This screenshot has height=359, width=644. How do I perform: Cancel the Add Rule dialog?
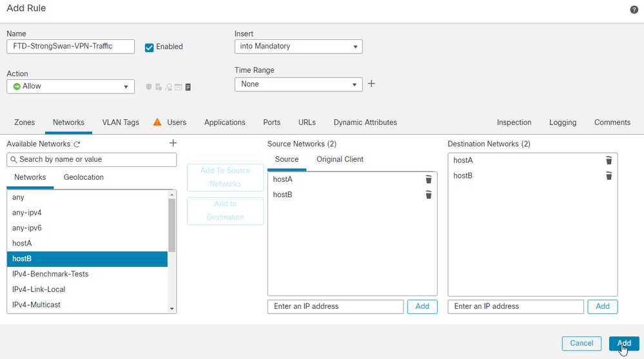[581, 344]
